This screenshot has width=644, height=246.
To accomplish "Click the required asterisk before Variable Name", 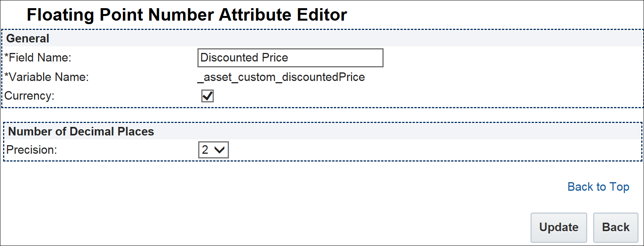I will pyautogui.click(x=7, y=76).
